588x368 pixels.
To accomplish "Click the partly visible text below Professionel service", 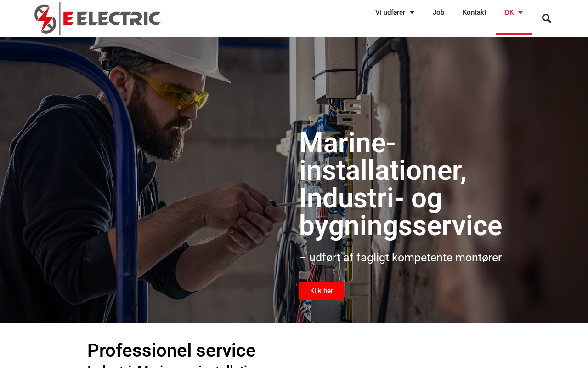I will pyautogui.click(x=173, y=366).
